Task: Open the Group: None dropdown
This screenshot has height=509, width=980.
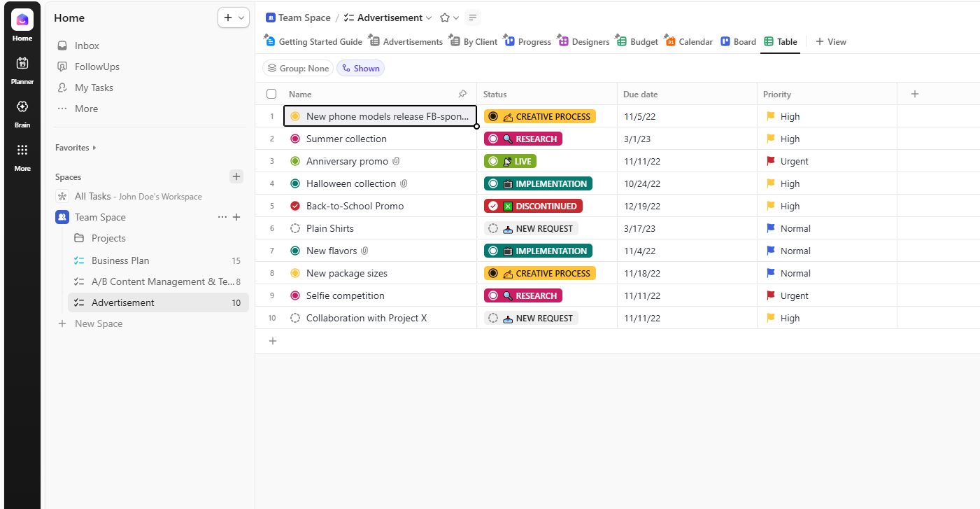Action: [x=298, y=68]
